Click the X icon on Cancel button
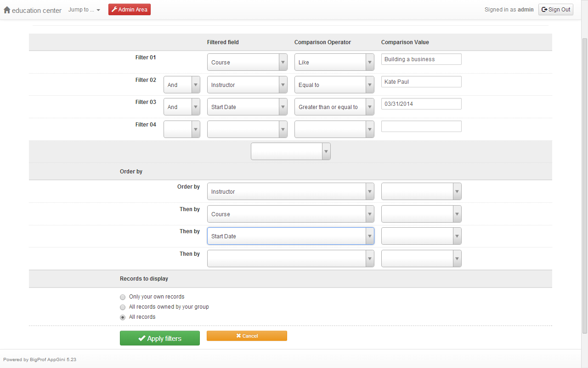The image size is (588, 368). point(238,336)
